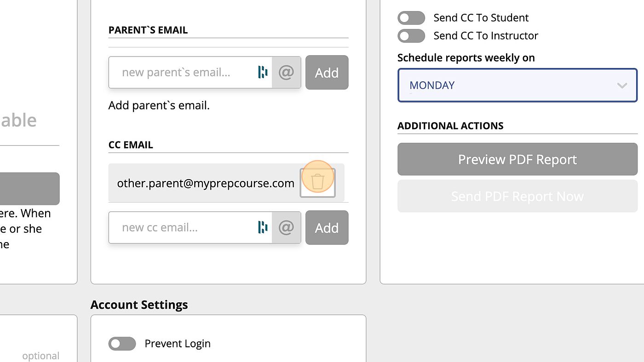Toggle the Prevent Login switch
The height and width of the screenshot is (362, 644).
(x=122, y=344)
